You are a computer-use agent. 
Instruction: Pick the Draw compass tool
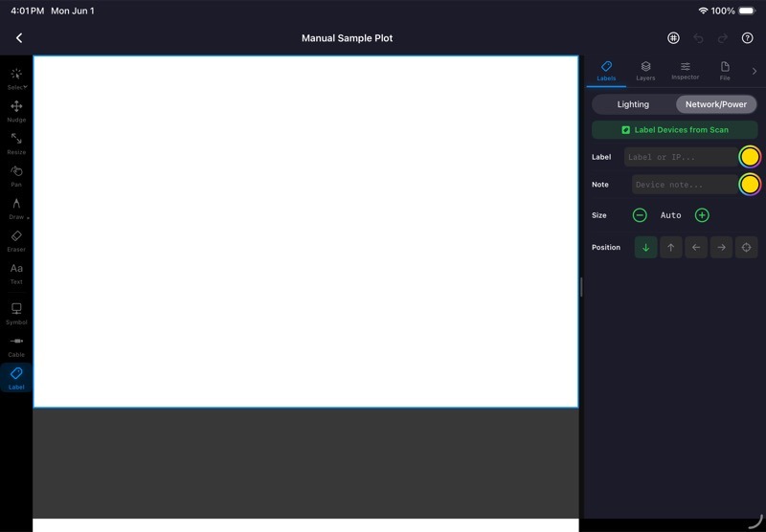(16, 209)
